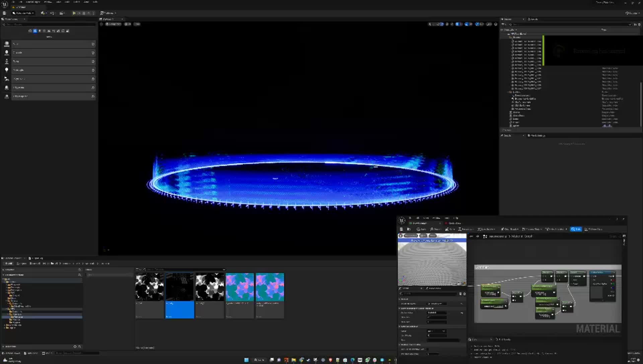Click the blue Find button in the Material Editor

tap(576, 230)
